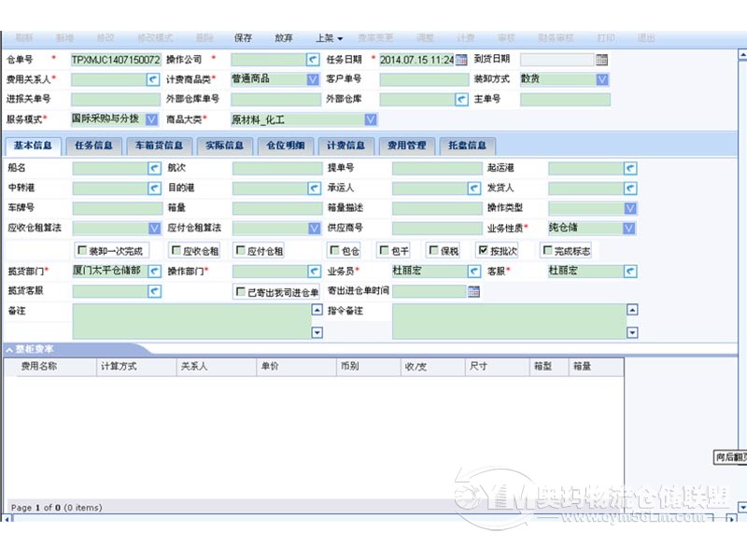Image resolution: width=747 pixels, height=560 pixels.
Task: Switch to the 任务信息 tab
Action: [x=94, y=146]
